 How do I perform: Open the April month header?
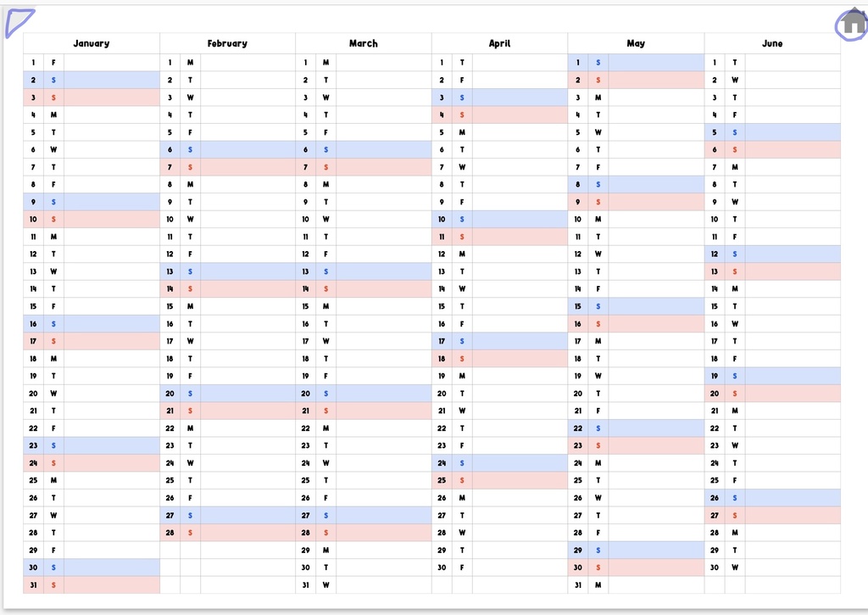tap(499, 43)
